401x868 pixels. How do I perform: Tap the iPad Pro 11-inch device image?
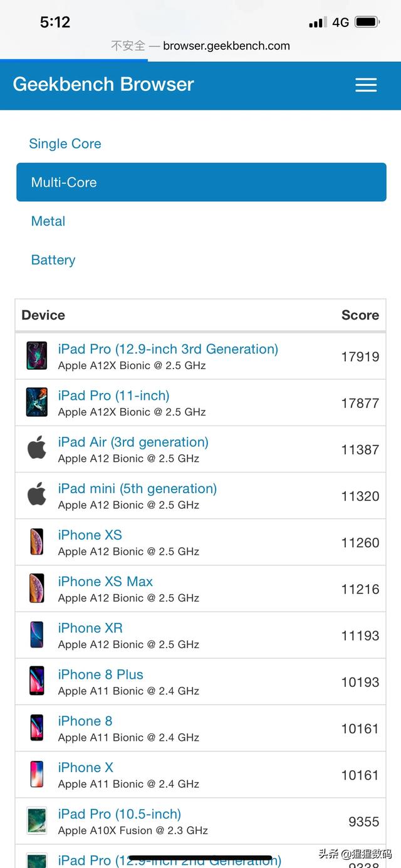click(37, 402)
